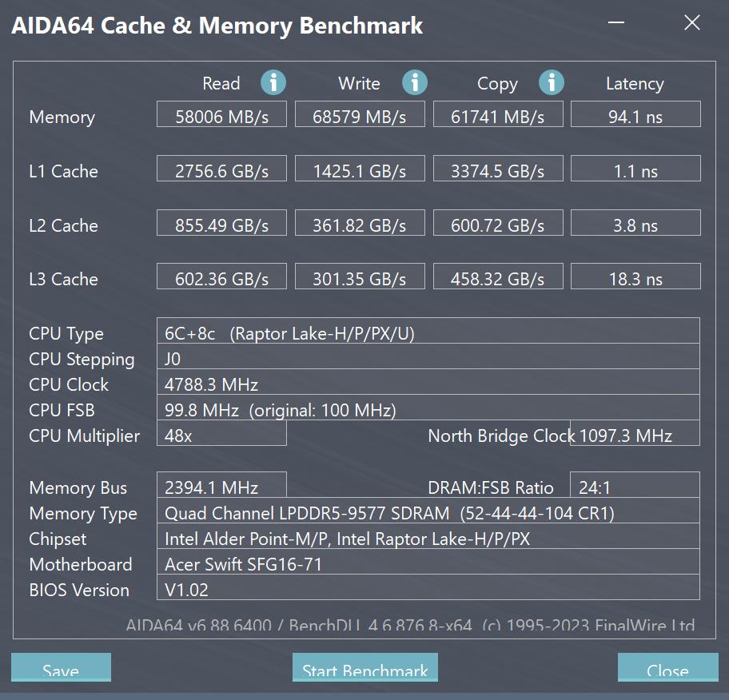Screen dimensions: 729x700
Task: Click the Memory Latency value field
Action: tap(635, 115)
